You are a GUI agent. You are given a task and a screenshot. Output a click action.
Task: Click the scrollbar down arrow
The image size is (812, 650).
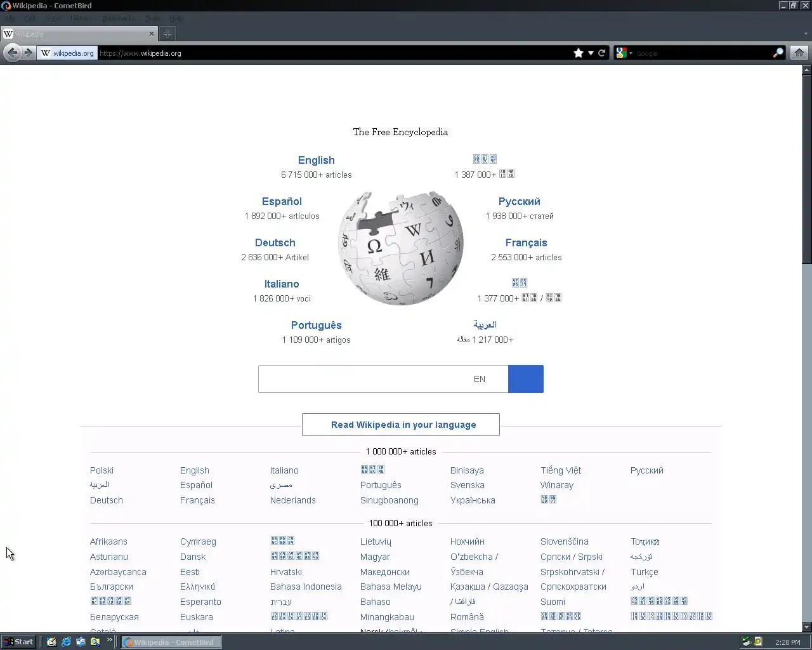click(807, 628)
